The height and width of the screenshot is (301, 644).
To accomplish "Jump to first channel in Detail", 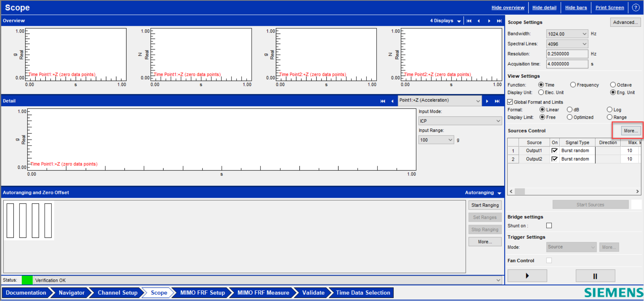I will point(383,101).
